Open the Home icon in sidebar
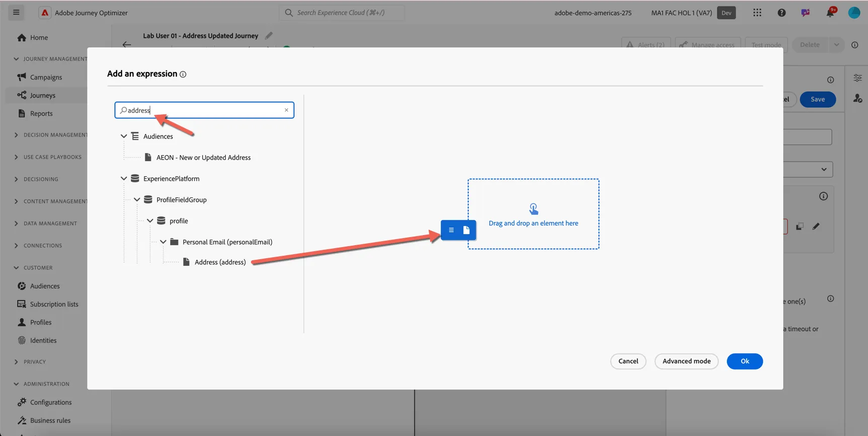Viewport: 868px width, 436px height. click(x=22, y=38)
